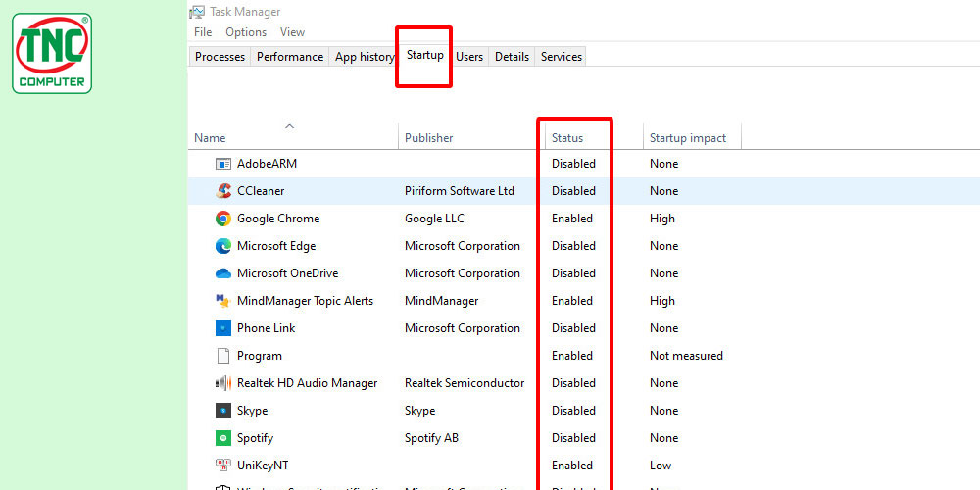The height and width of the screenshot is (490, 980).
Task: Click Disabled status for Skype
Action: 573,411
